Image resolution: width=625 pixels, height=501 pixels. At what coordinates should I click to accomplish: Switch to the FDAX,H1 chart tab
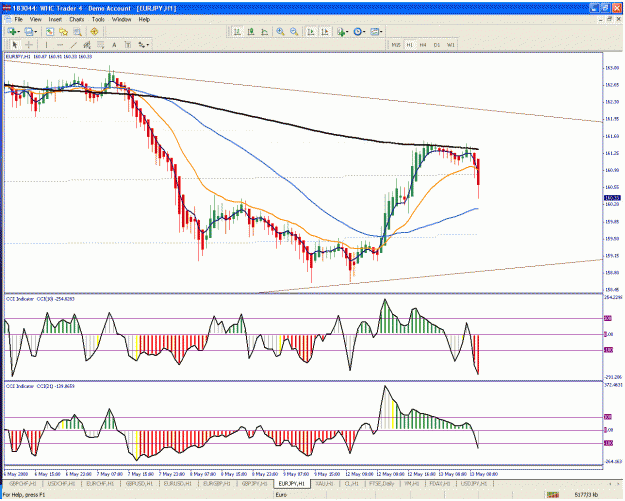439,483
